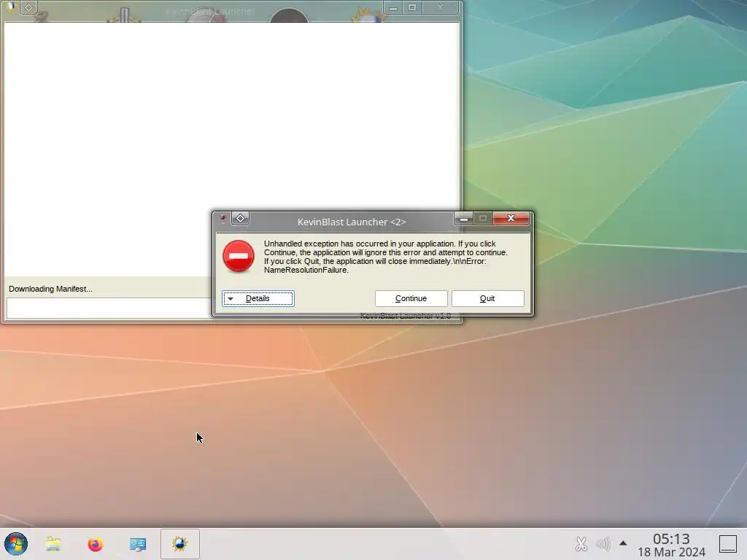Expand the hidden system tray icons arrow
This screenshot has height=560, width=747.
click(623, 542)
